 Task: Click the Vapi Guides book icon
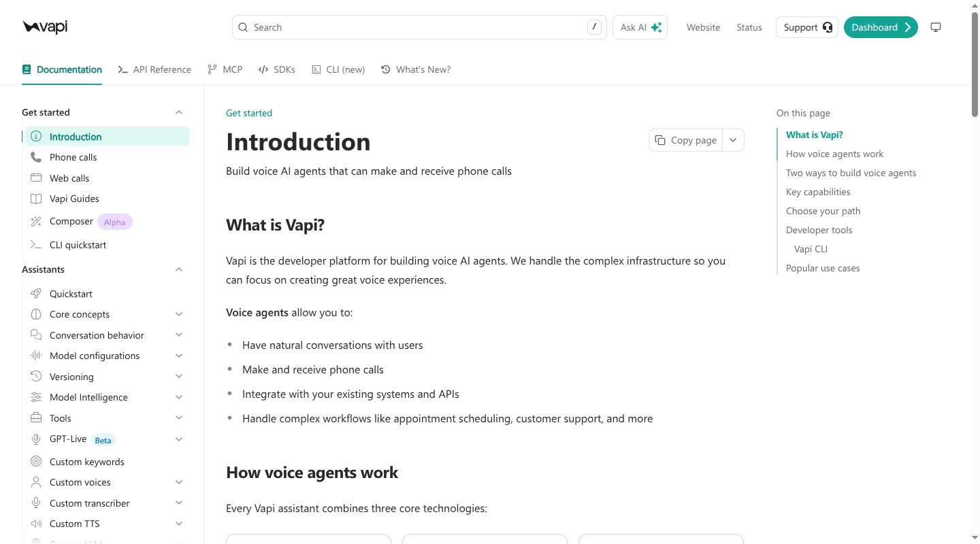36,199
